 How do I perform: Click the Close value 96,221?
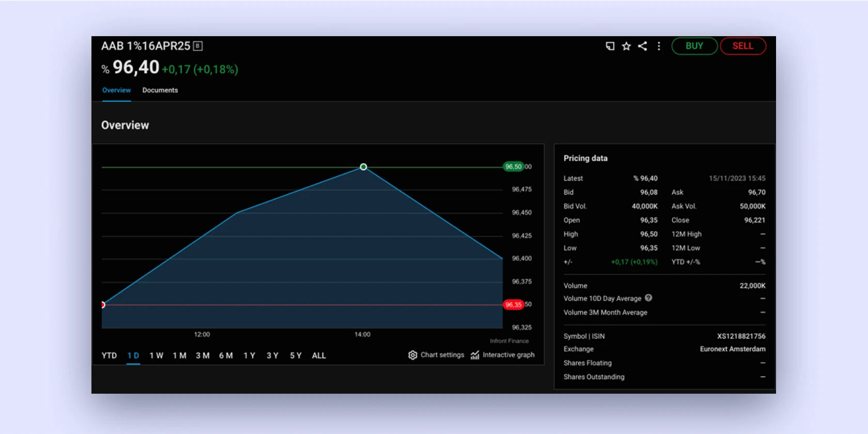click(755, 220)
